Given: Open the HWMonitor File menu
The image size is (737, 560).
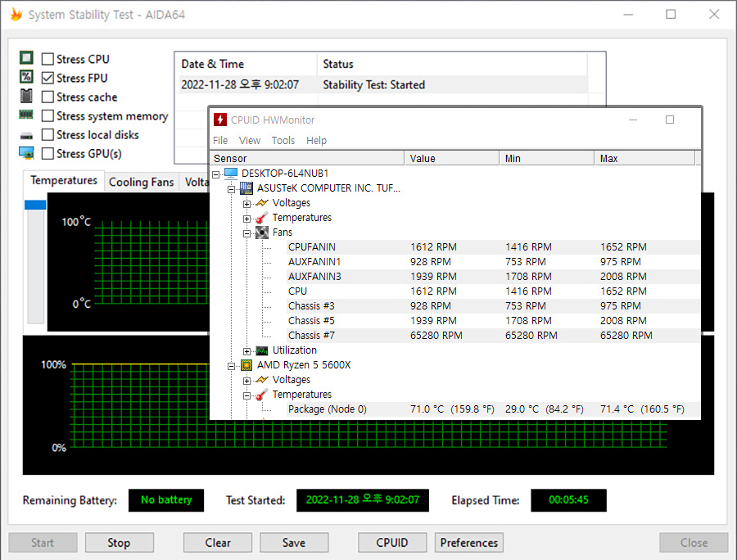Looking at the screenshot, I should tap(220, 141).
